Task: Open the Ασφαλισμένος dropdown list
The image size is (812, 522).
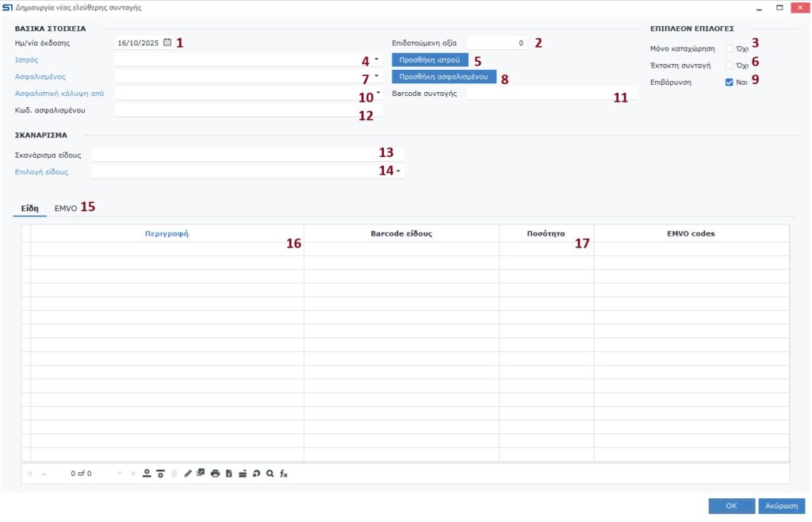Action: [376, 76]
